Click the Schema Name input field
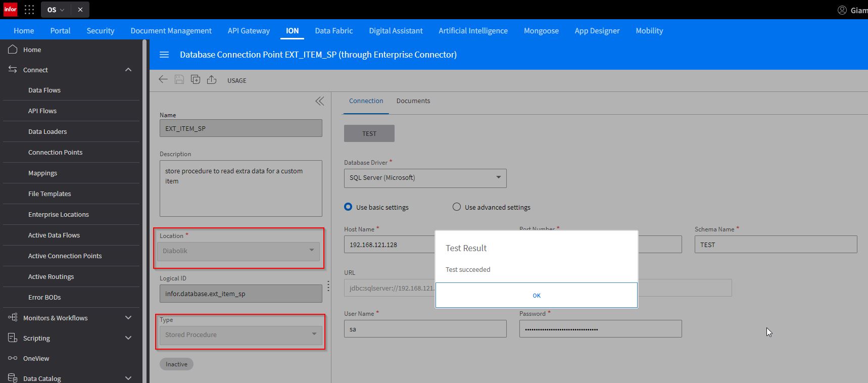This screenshot has width=868, height=383. pyautogui.click(x=775, y=245)
